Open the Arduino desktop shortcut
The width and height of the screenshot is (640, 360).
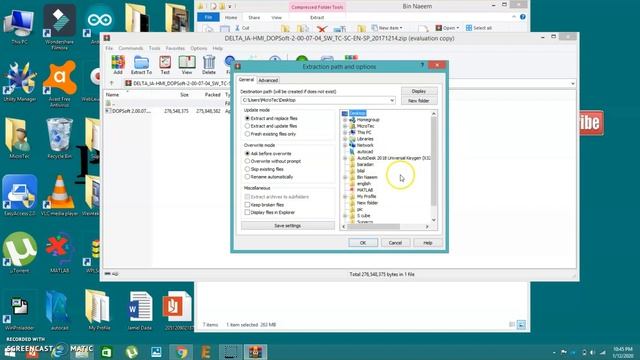(99, 24)
